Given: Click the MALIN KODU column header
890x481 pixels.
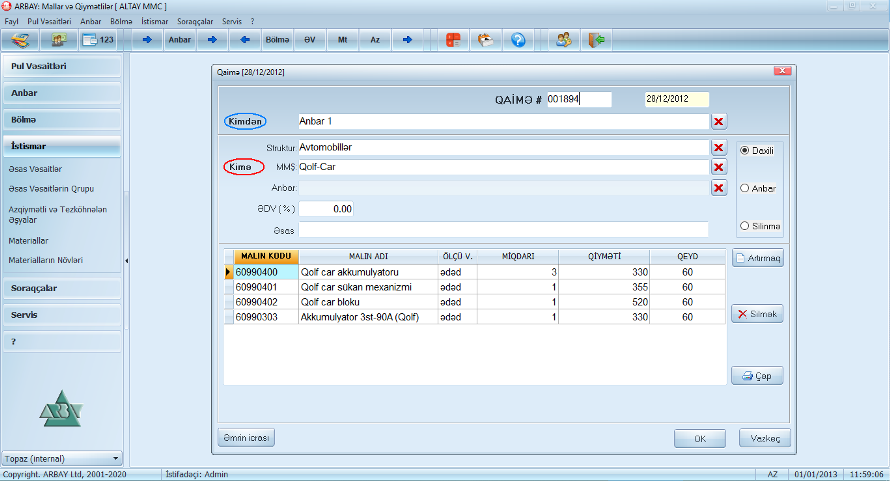Looking at the screenshot, I should 266,256.
